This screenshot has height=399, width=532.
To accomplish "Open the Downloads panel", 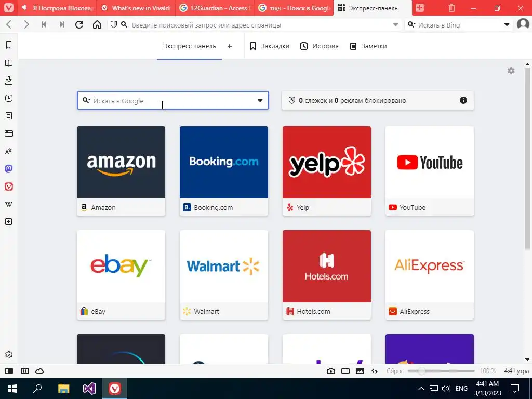I will 9,81.
